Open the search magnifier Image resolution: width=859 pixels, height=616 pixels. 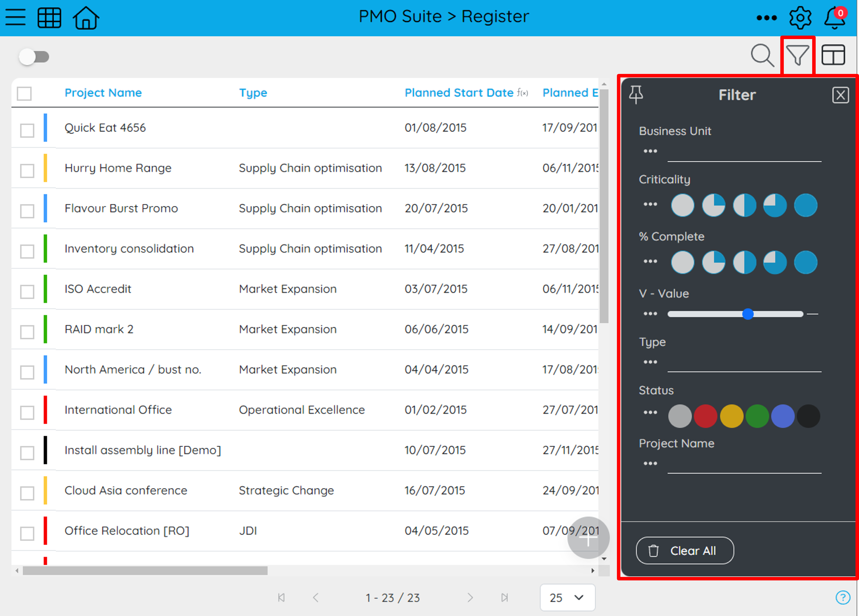[x=762, y=56]
